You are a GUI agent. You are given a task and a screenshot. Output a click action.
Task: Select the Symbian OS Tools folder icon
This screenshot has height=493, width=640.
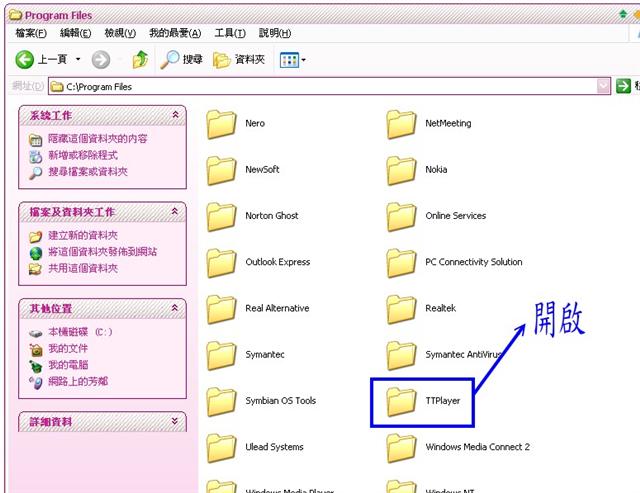(221, 401)
